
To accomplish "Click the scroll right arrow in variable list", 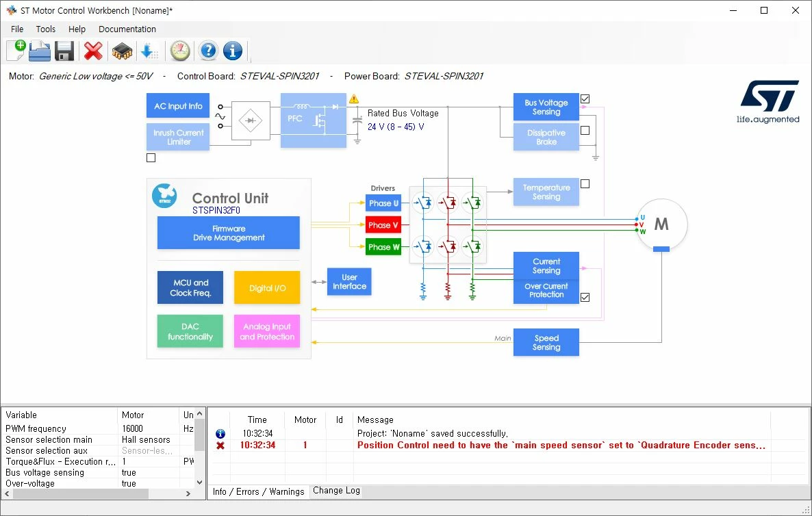I will click(188, 493).
